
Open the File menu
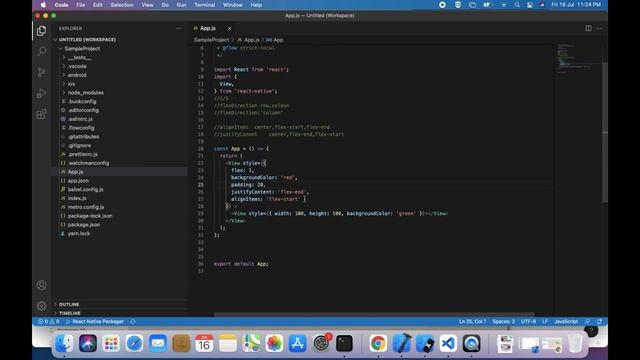(81, 5)
